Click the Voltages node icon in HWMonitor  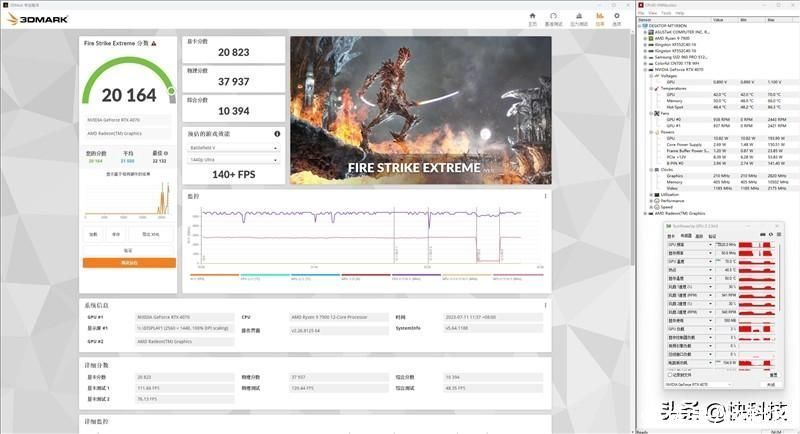pyautogui.click(x=657, y=75)
